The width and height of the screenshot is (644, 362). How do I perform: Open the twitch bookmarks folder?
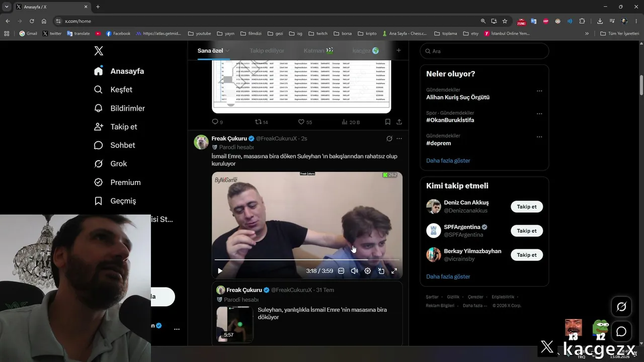[x=318, y=34]
